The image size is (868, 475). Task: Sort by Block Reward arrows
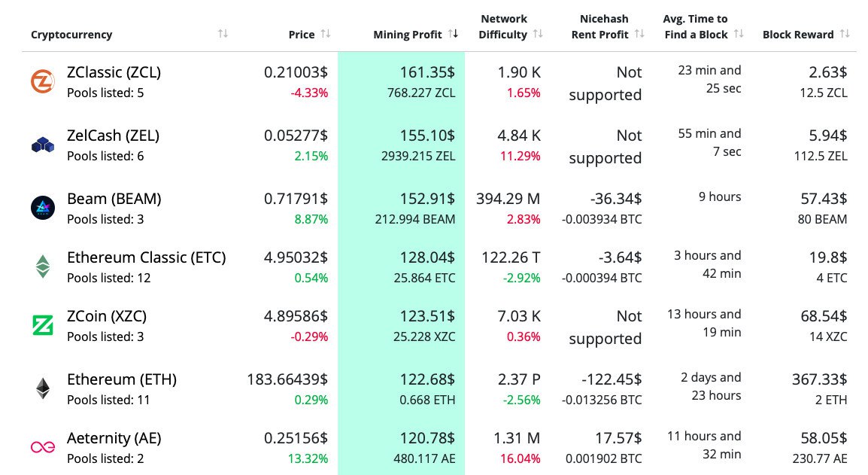pyautogui.click(x=845, y=34)
